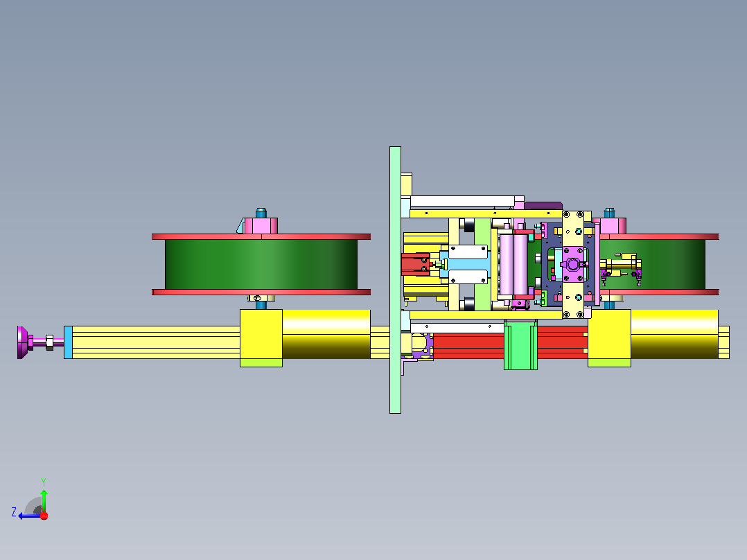The width and height of the screenshot is (747, 560).
Task: Click the blue Z axis arrow of the triad
Action: click(x=28, y=516)
